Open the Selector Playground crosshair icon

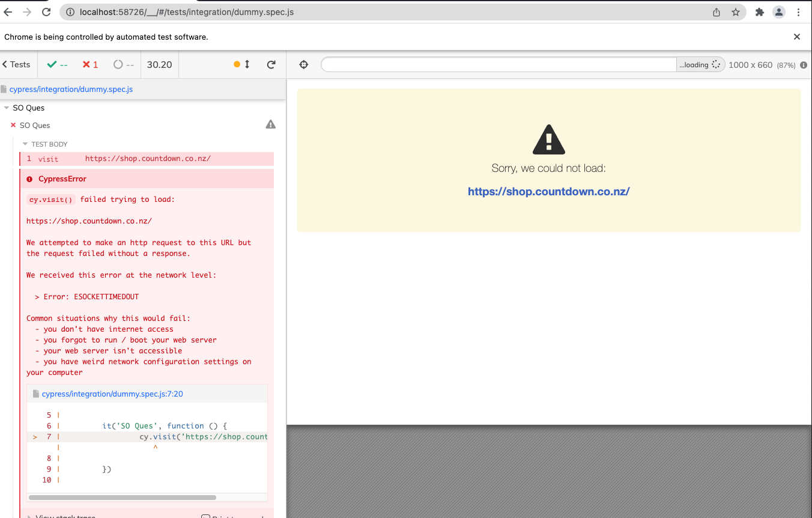click(x=304, y=64)
